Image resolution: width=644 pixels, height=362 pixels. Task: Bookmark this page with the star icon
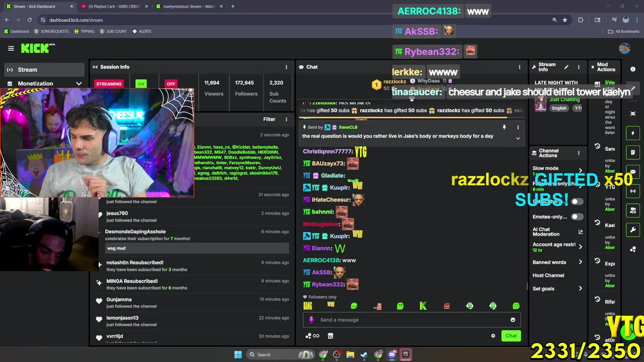565,20
